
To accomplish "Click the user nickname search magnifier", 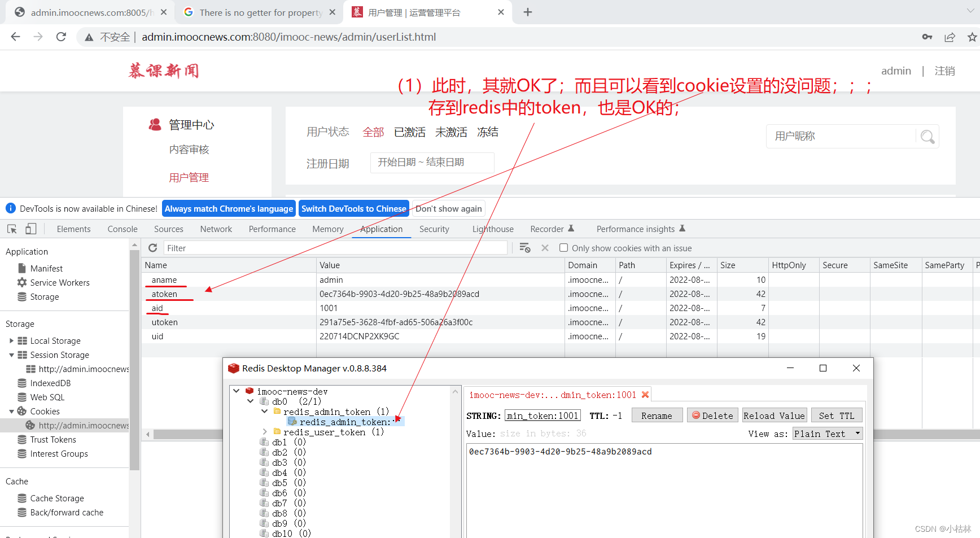I will coord(927,136).
